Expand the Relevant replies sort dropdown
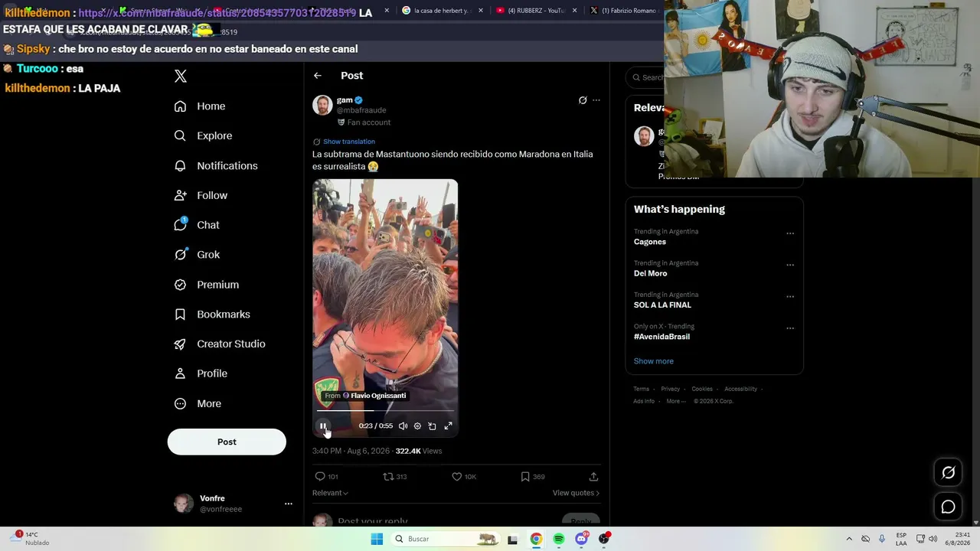The image size is (980, 551). 330,493
